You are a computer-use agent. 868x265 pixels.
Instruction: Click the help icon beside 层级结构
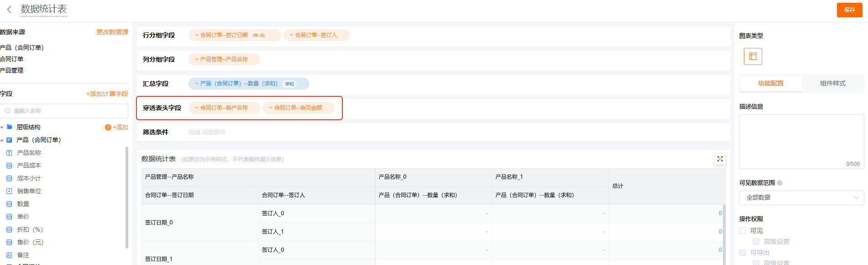(x=108, y=127)
